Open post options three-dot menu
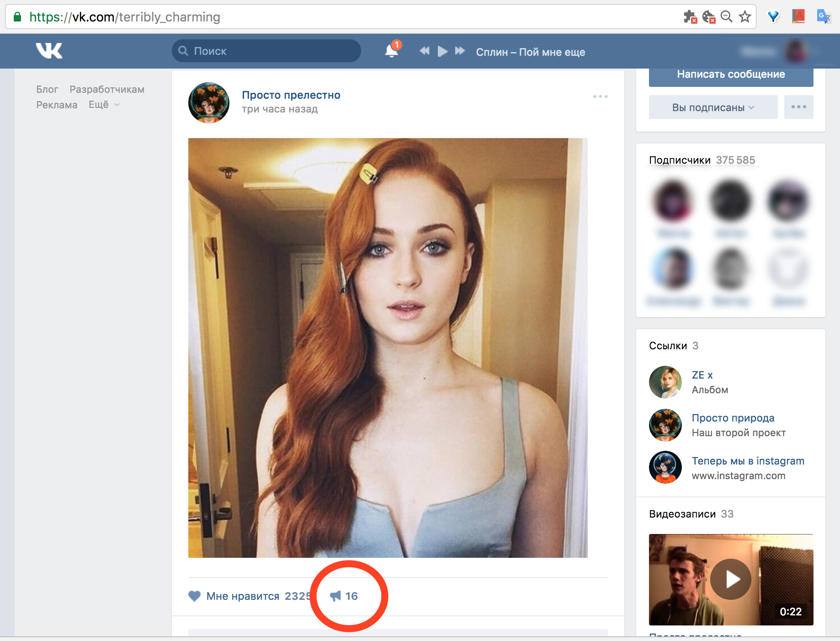 click(600, 96)
